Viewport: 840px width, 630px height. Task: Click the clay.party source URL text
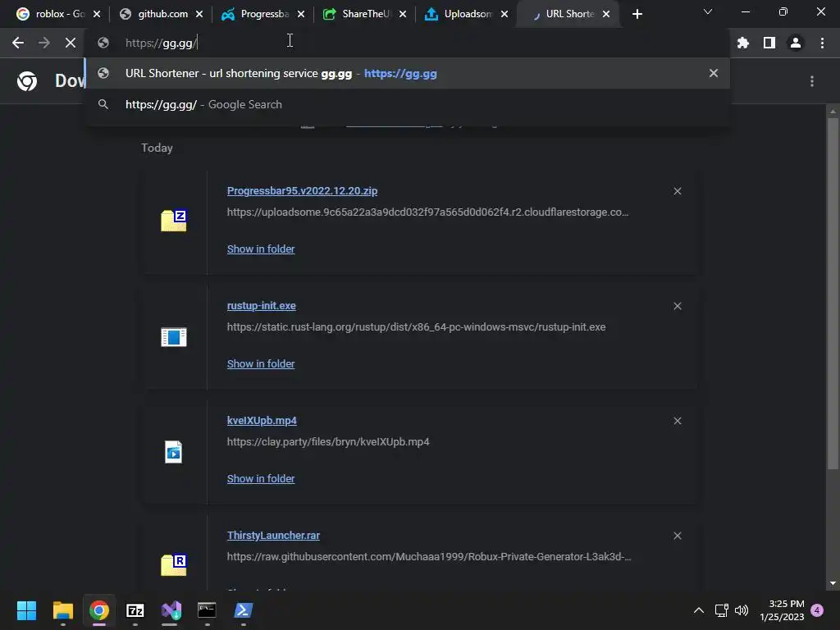pos(328,442)
